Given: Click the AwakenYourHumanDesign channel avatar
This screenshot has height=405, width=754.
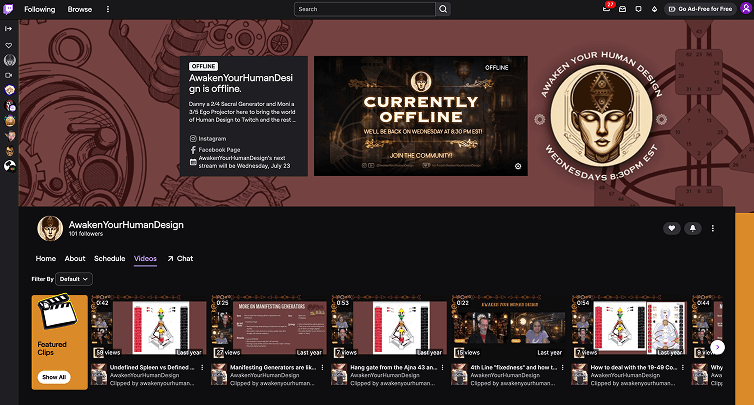Looking at the screenshot, I should 50,228.
